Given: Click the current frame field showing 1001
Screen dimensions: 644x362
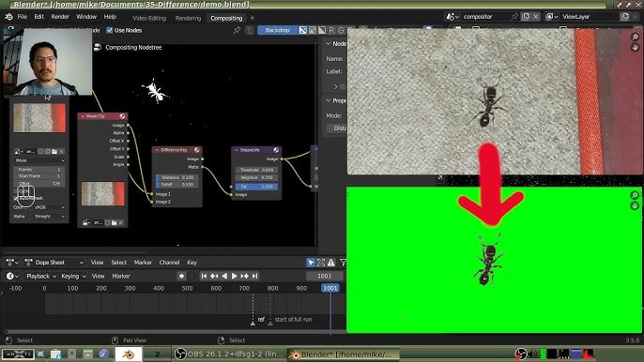Looking at the screenshot, I should [x=324, y=277].
